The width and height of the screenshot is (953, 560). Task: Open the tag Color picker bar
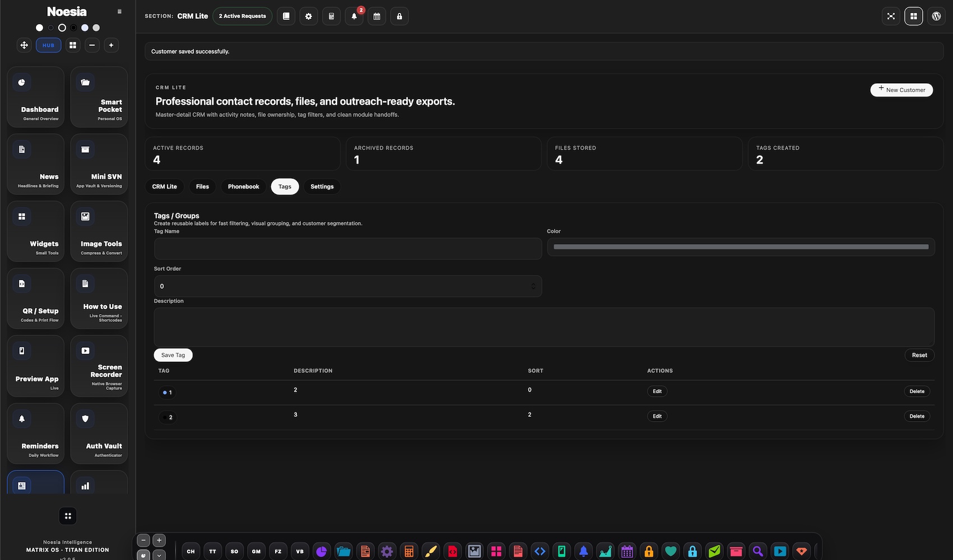(x=741, y=247)
